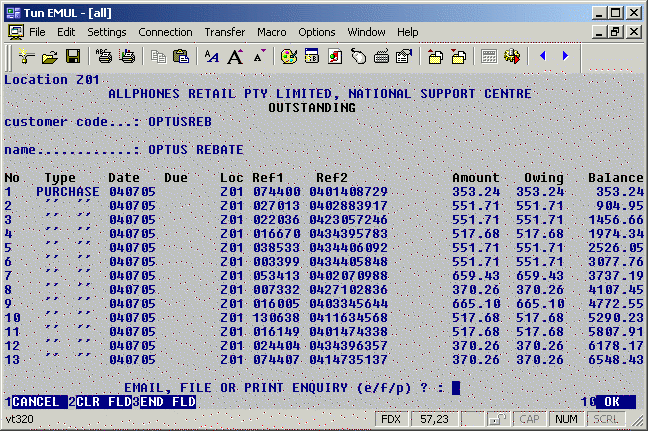The image size is (648, 431).
Task: Click the graphic print screen icon
Action: click(127, 57)
